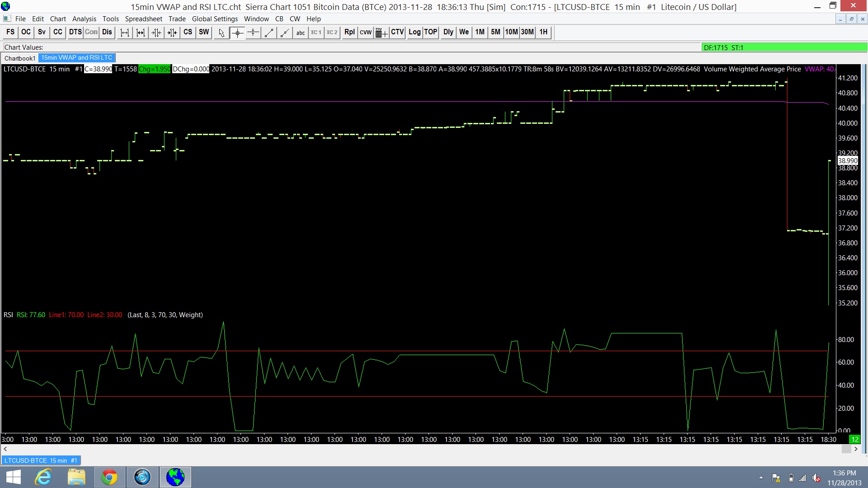The image size is (868, 488).
Task: Open the Trade menu
Action: [177, 19]
